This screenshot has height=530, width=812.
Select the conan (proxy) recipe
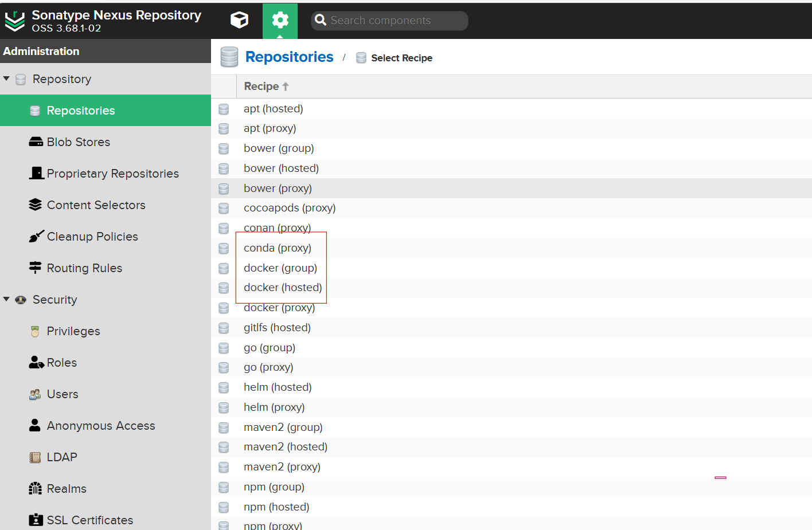tap(512, 228)
